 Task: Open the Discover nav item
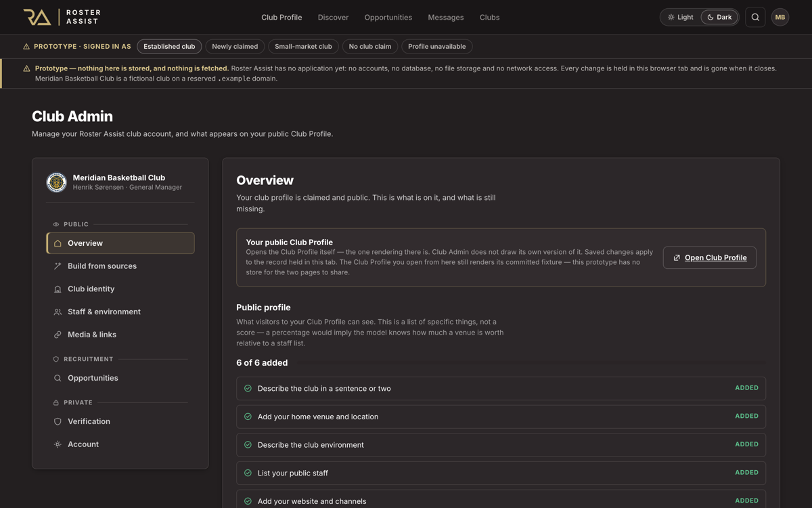333,17
